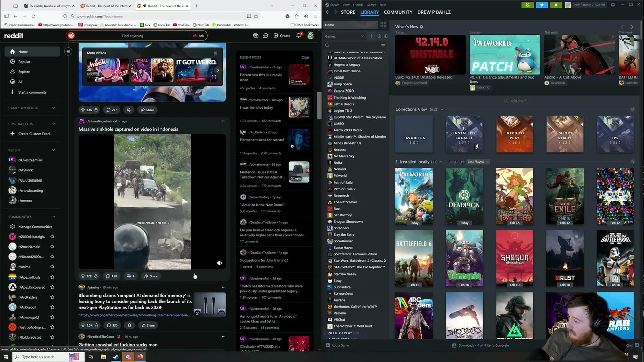Click Reddit Find anything search field

click(133, 36)
